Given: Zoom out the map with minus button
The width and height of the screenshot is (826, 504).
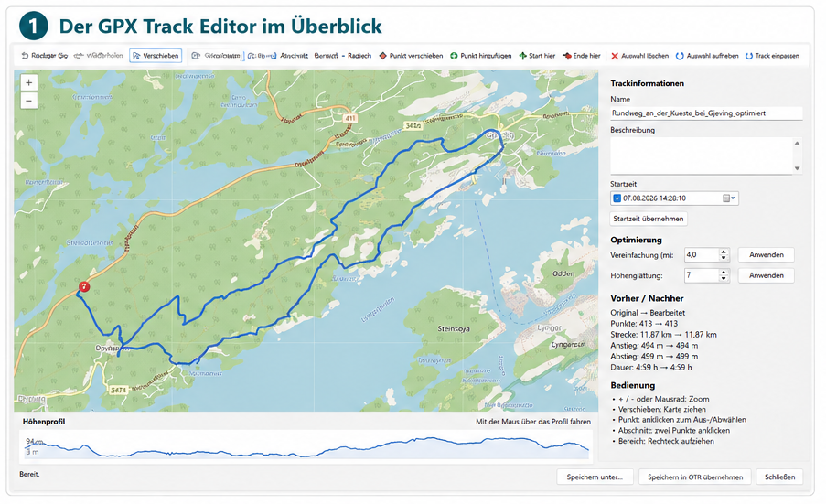Looking at the screenshot, I should click(x=29, y=100).
